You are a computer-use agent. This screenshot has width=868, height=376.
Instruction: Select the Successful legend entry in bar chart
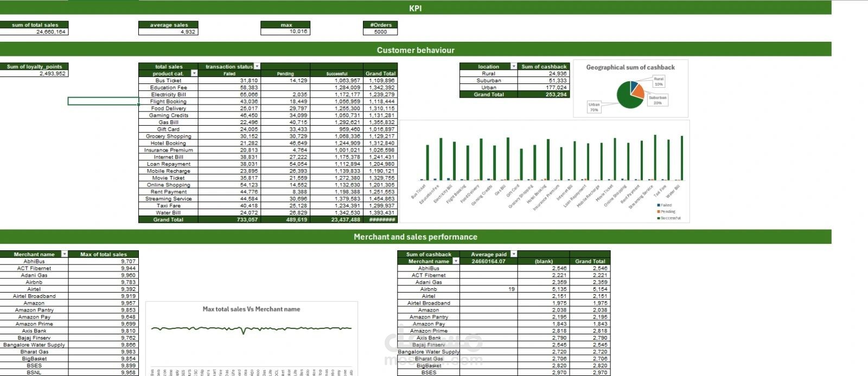point(669,218)
